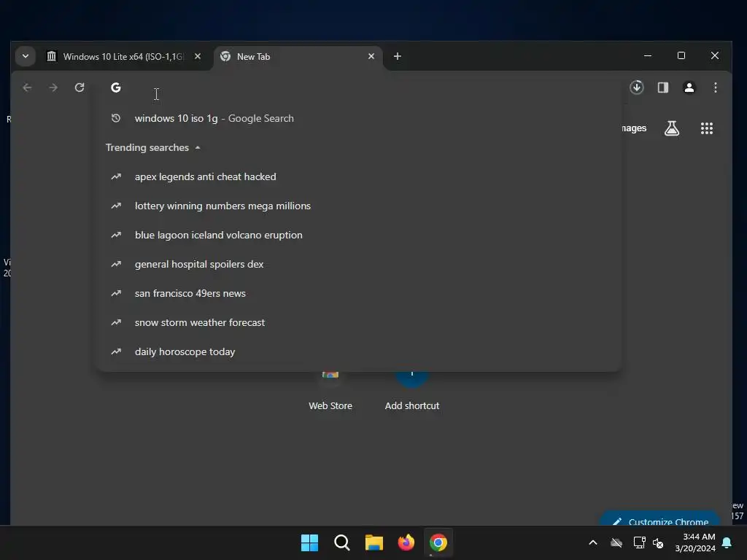Select the New Tab tab
The width and height of the screenshot is (747, 560).
pyautogui.click(x=298, y=56)
